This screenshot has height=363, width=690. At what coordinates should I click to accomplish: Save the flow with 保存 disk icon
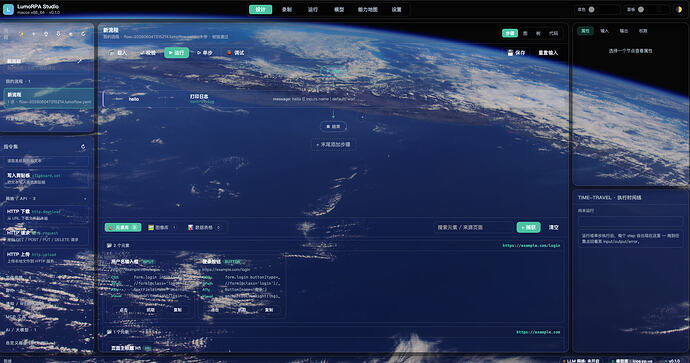(x=516, y=53)
